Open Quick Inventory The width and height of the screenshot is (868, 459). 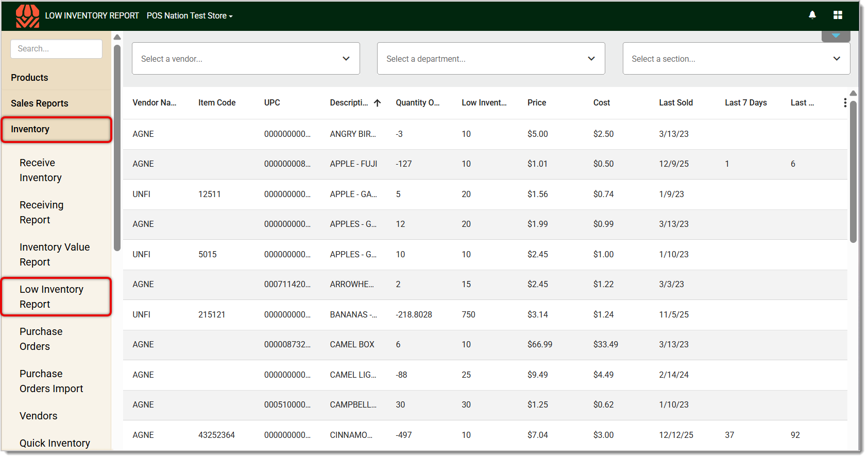55,443
